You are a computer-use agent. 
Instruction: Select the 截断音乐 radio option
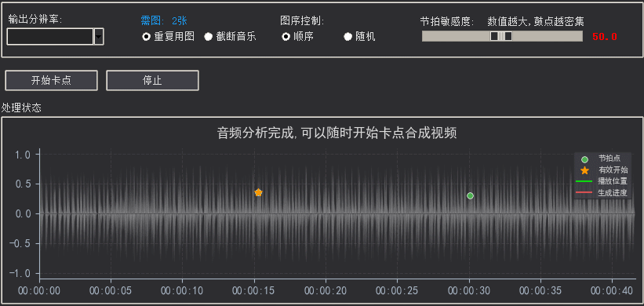230,37
